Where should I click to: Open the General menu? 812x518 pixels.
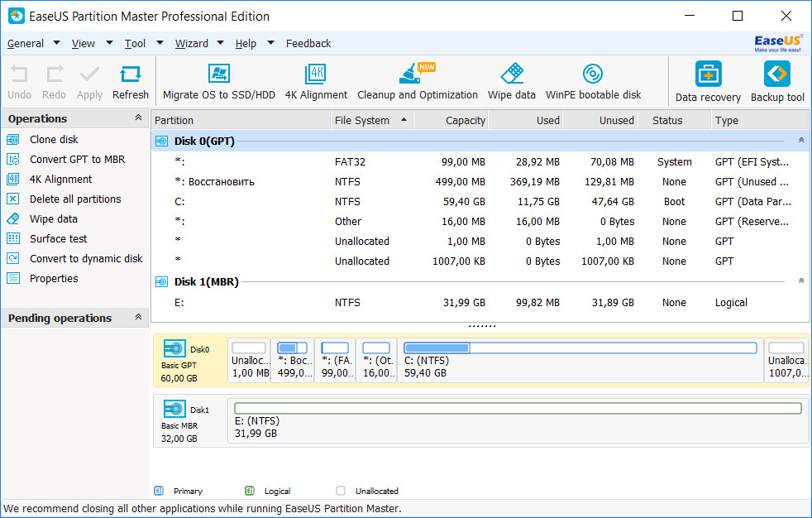pos(26,44)
